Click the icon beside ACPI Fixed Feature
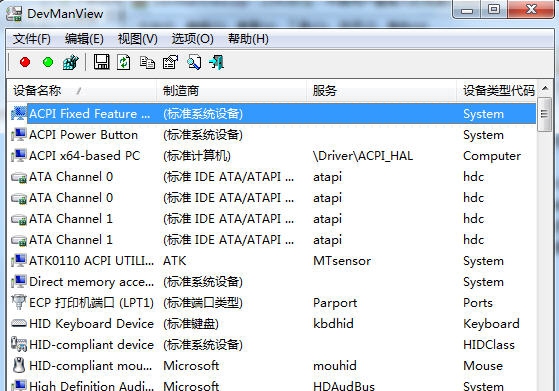 click(19, 114)
